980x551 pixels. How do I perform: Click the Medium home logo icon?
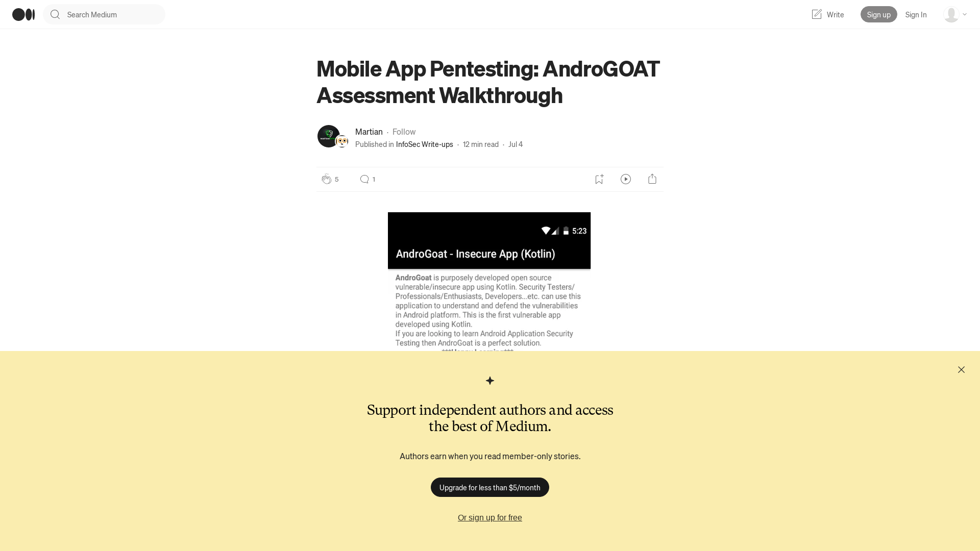(23, 14)
